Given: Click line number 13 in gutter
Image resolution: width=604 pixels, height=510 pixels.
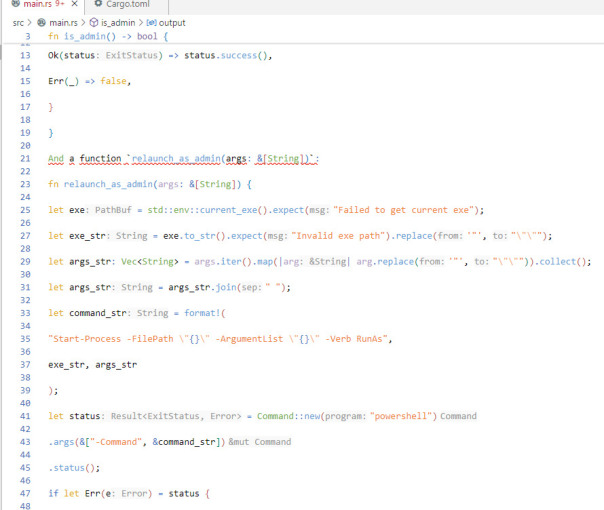Looking at the screenshot, I should tap(25, 55).
